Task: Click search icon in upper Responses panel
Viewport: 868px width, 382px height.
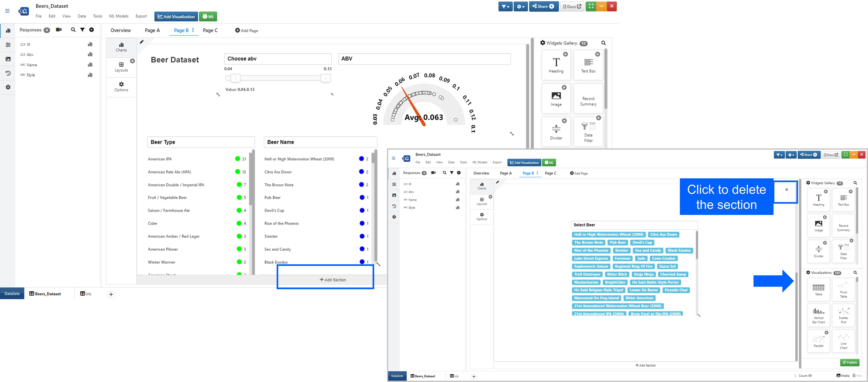Action: [73, 30]
